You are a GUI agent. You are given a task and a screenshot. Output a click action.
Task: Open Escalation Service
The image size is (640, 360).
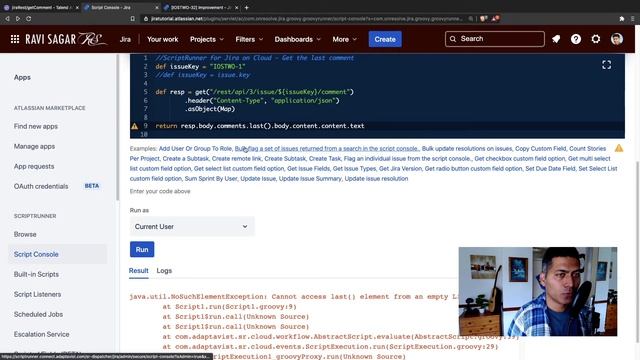(x=41, y=334)
